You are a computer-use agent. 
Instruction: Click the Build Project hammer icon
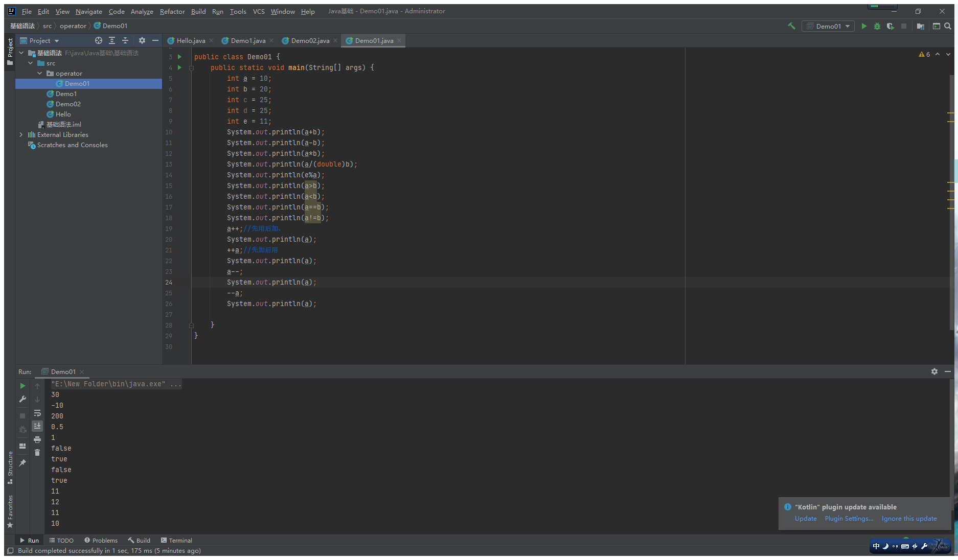tap(791, 26)
